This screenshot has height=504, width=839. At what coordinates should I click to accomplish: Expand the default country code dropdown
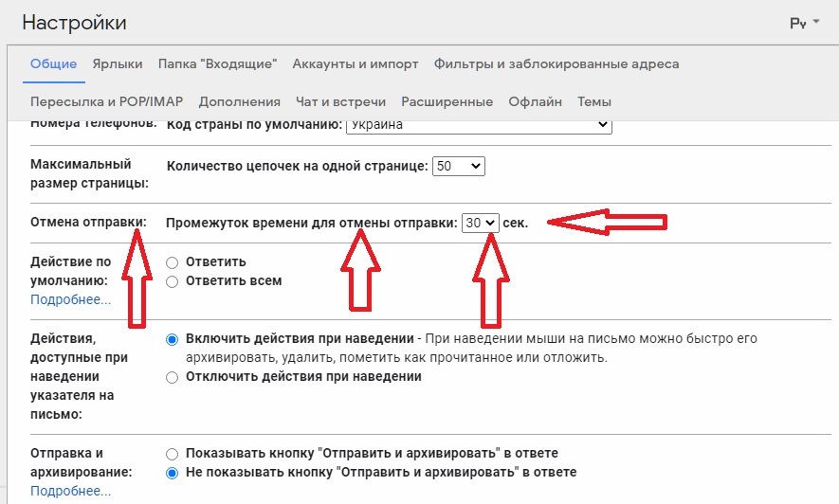(x=477, y=125)
